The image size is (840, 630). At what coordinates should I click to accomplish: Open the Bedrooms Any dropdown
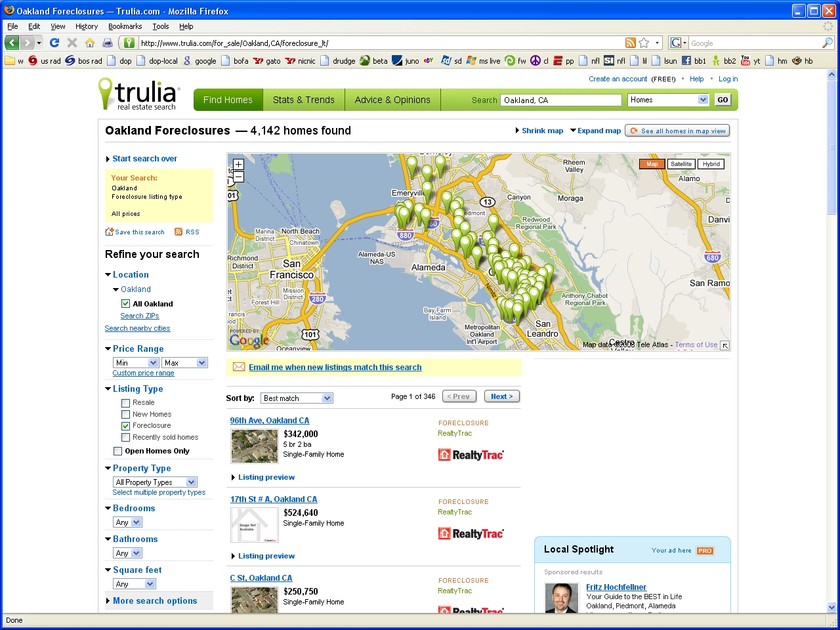point(127,522)
